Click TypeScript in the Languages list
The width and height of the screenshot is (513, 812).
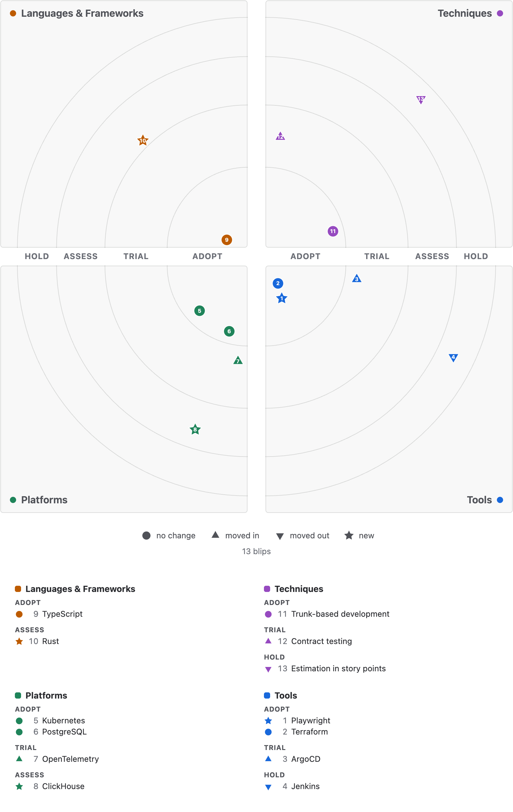(62, 614)
